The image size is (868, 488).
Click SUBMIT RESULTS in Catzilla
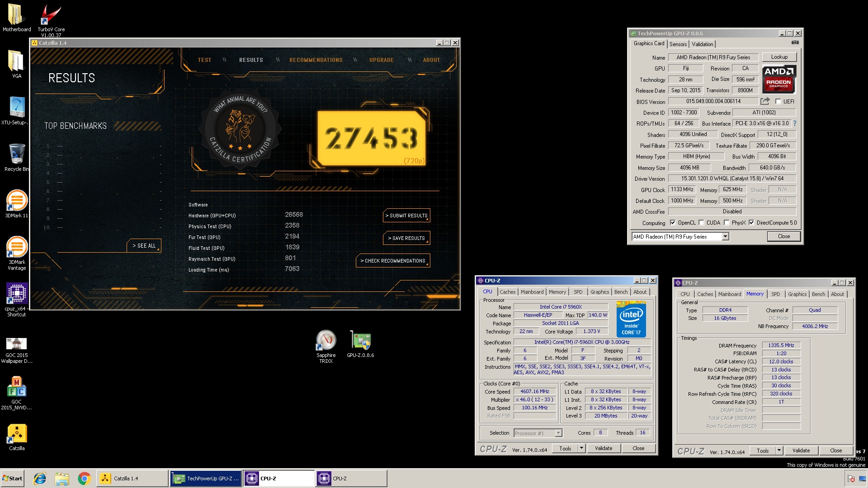406,216
